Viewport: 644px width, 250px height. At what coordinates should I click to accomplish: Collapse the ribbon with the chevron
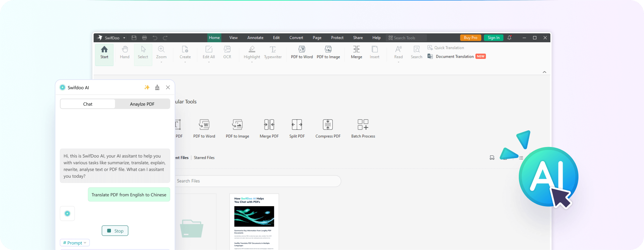click(544, 72)
